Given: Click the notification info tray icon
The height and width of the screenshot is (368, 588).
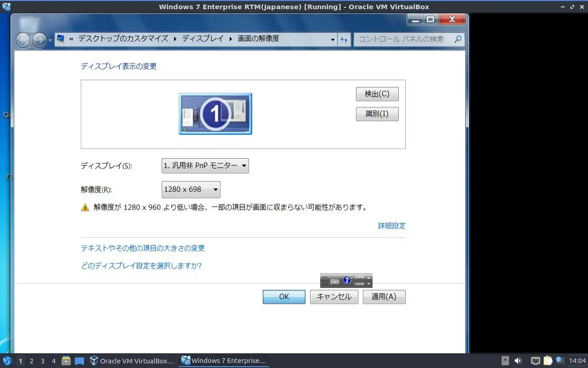Looking at the screenshot, I should point(560,360).
